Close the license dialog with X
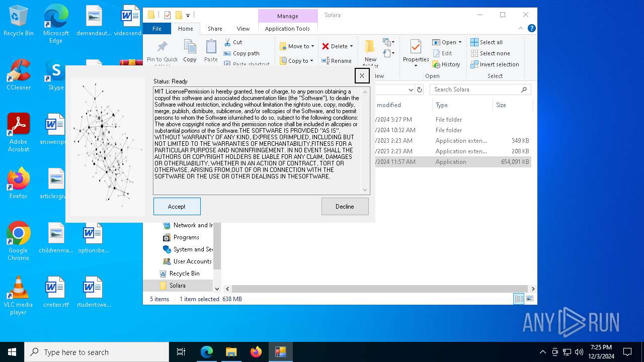 tap(362, 75)
